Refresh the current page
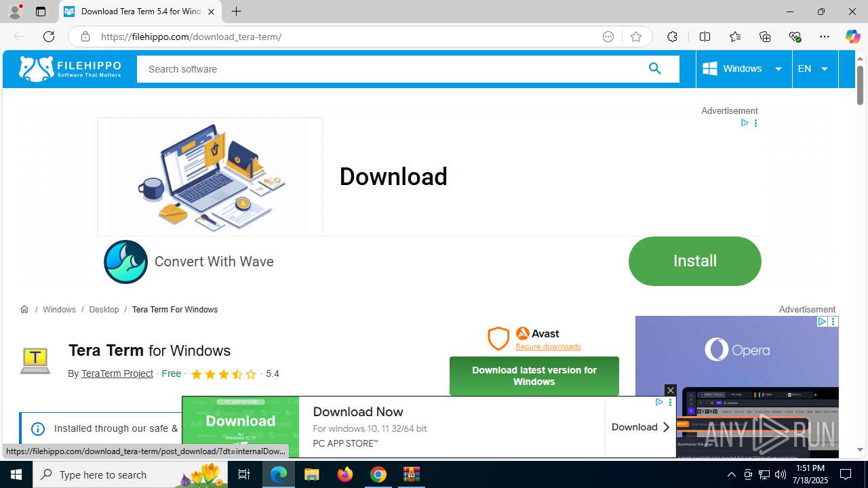The image size is (868, 488). coord(49,37)
